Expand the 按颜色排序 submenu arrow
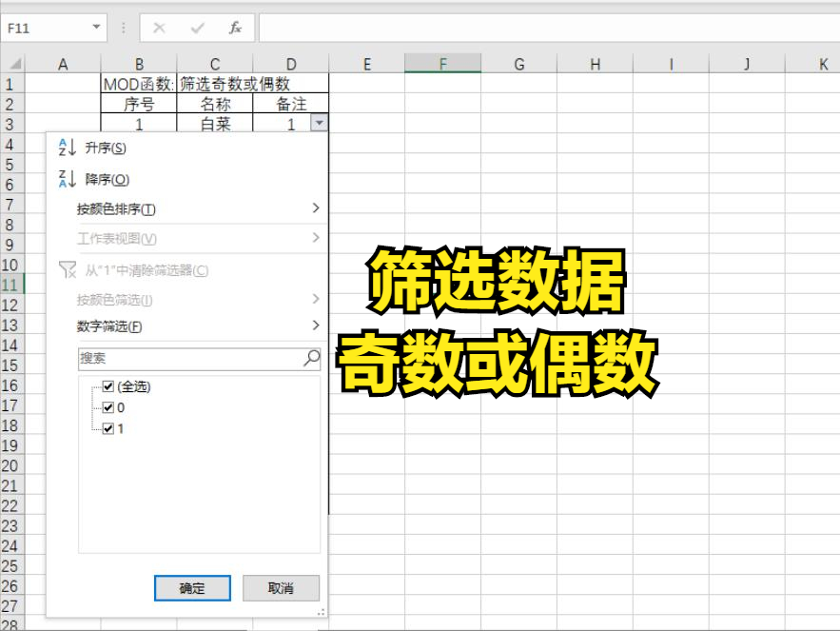Image resolution: width=840 pixels, height=631 pixels. (x=316, y=208)
